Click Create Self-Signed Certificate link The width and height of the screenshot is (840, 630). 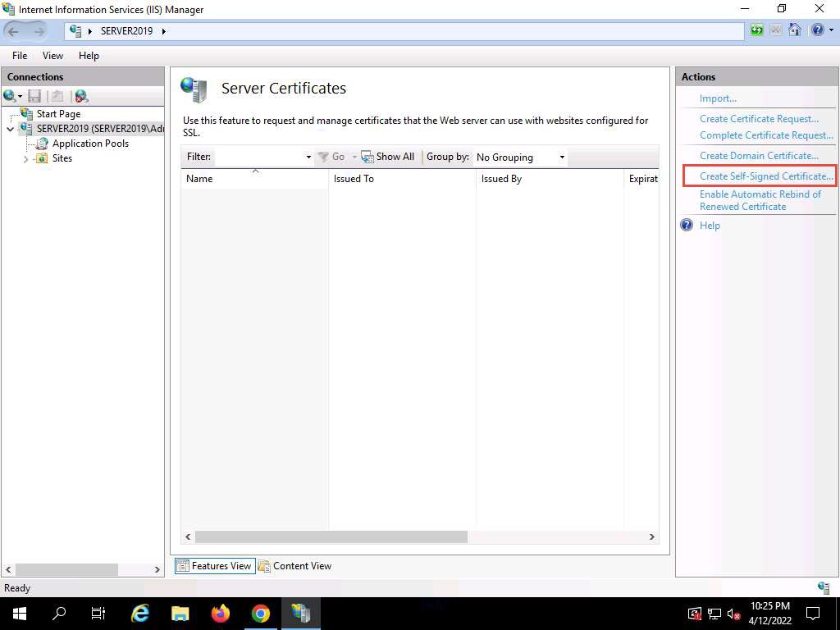click(x=765, y=176)
